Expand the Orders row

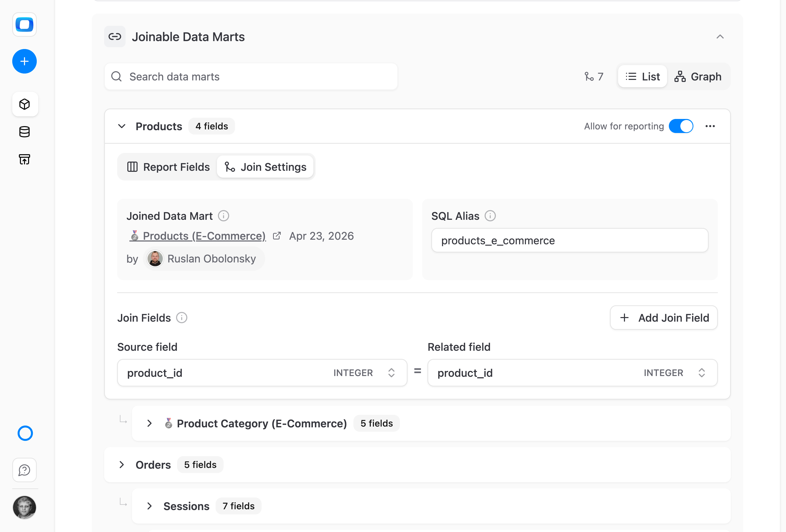pos(122,465)
